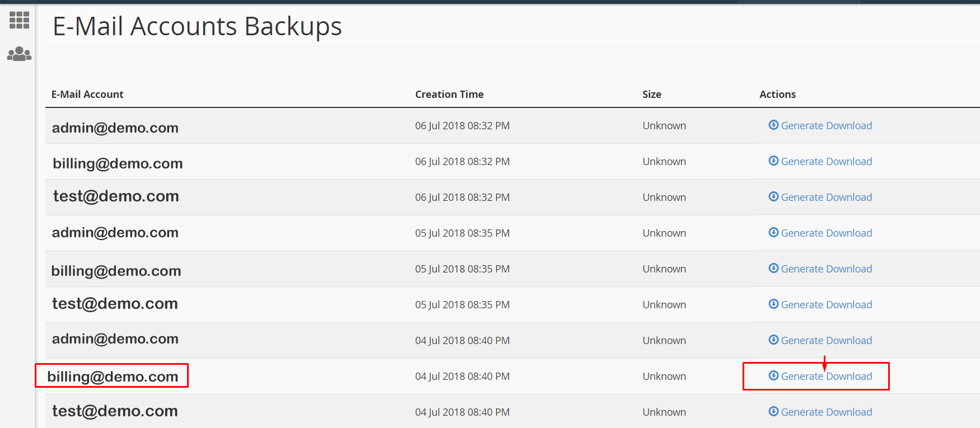Click the E-Mail Account column header
The width and height of the screenshot is (980, 428).
(x=87, y=95)
